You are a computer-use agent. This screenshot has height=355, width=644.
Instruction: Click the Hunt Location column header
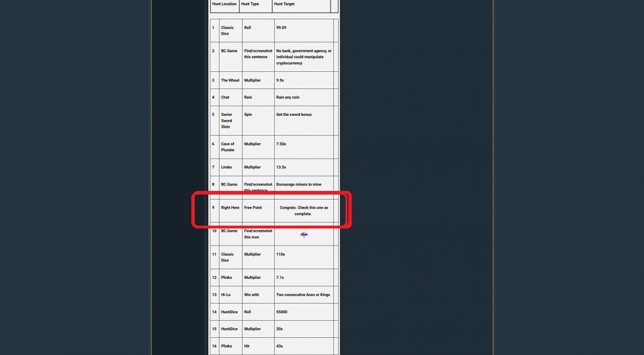(224, 4)
